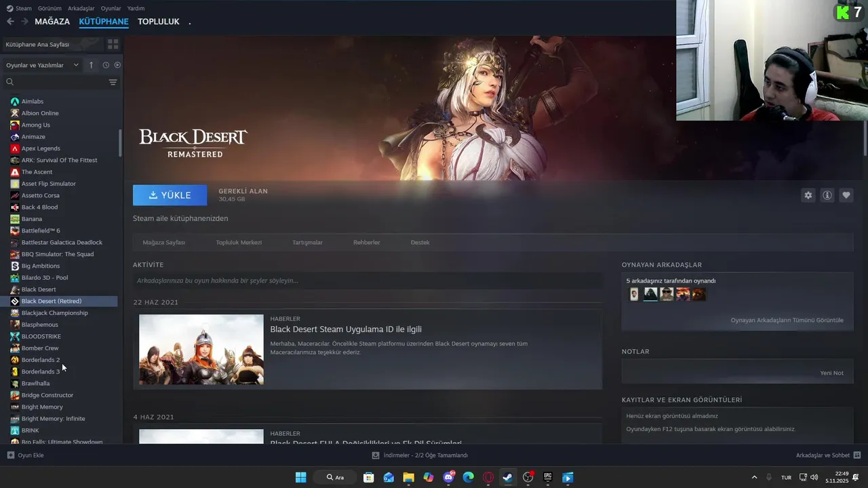Click the Brawlhalla game icon

(x=15, y=384)
